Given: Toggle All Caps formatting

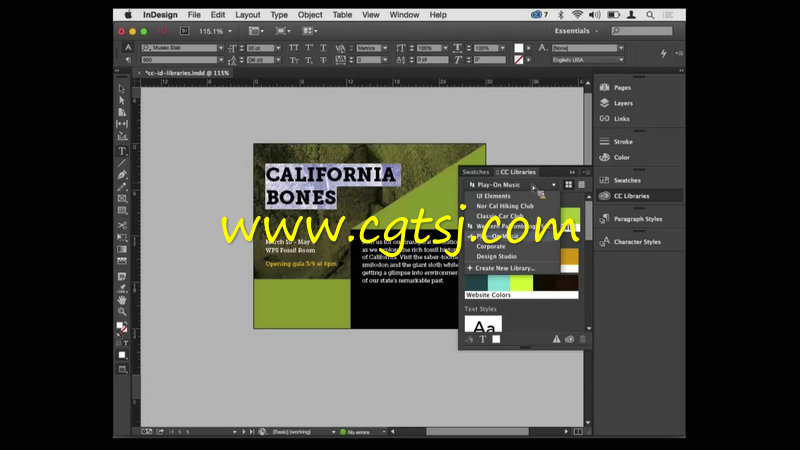Looking at the screenshot, I should [293, 48].
